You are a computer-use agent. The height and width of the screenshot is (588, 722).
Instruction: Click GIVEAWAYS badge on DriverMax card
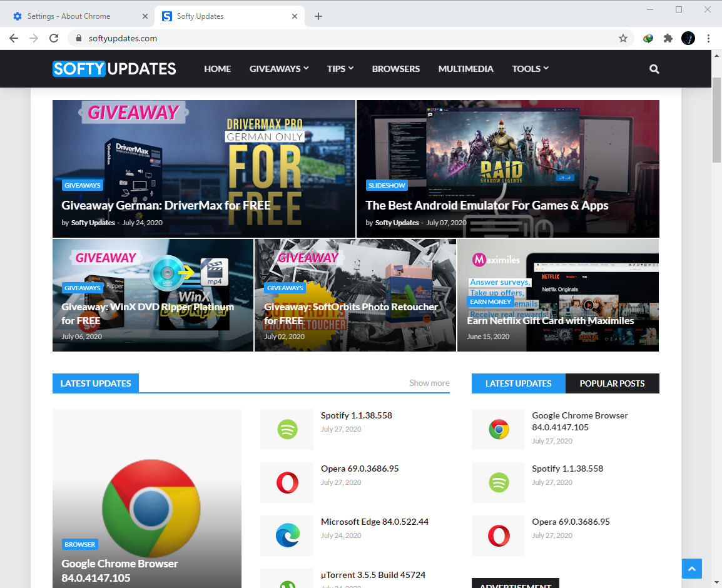pos(83,185)
